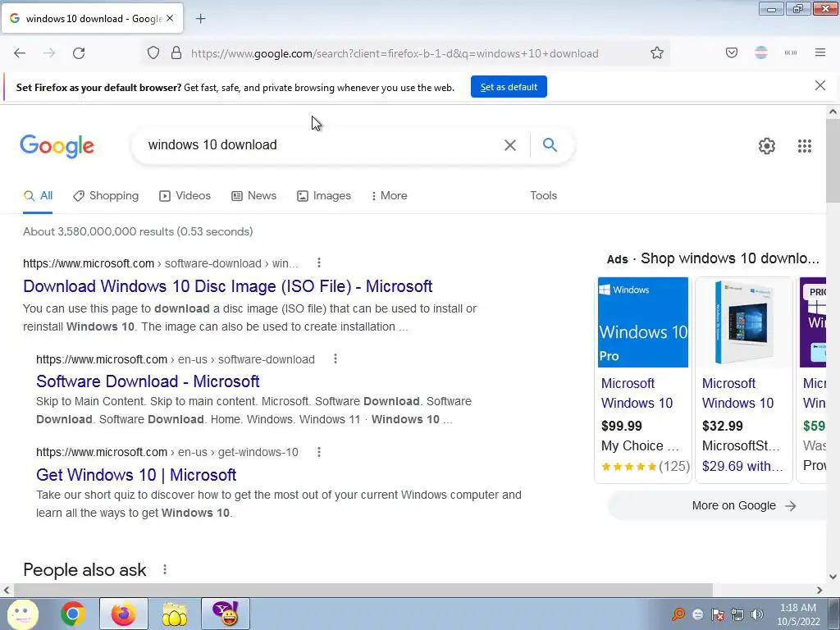Reload the current page
This screenshot has height=630, width=840.
coord(79,53)
